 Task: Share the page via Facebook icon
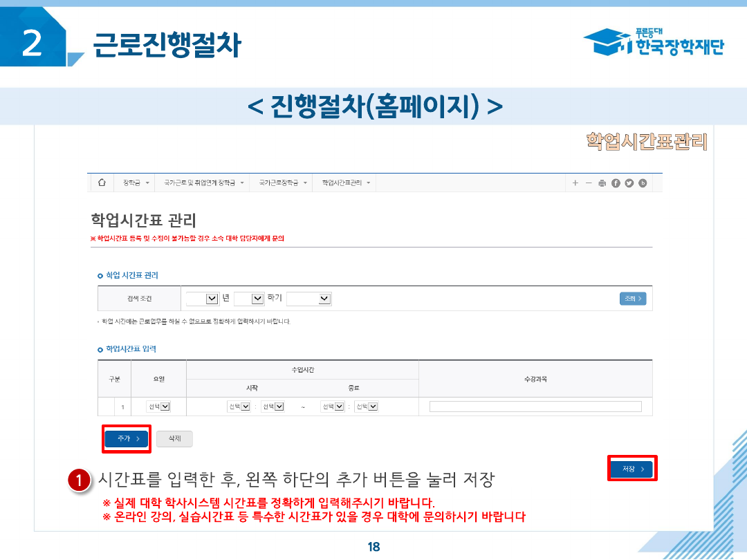[616, 183]
